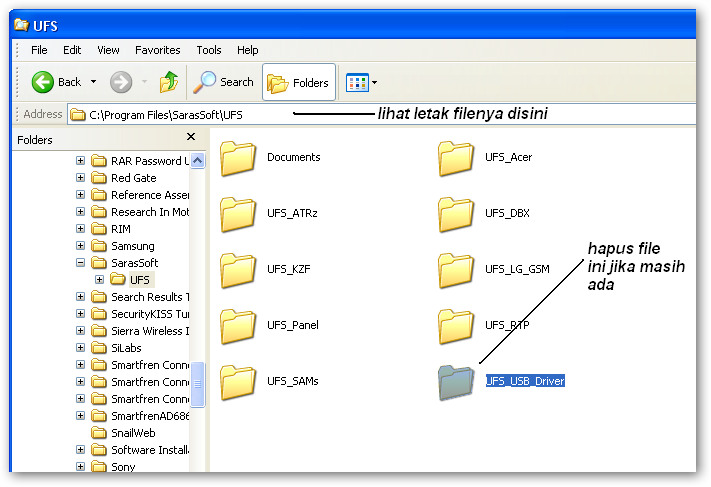Image resolution: width=711 pixels, height=487 pixels.
Task: Select Samsung in folder tree
Action: (x=133, y=246)
